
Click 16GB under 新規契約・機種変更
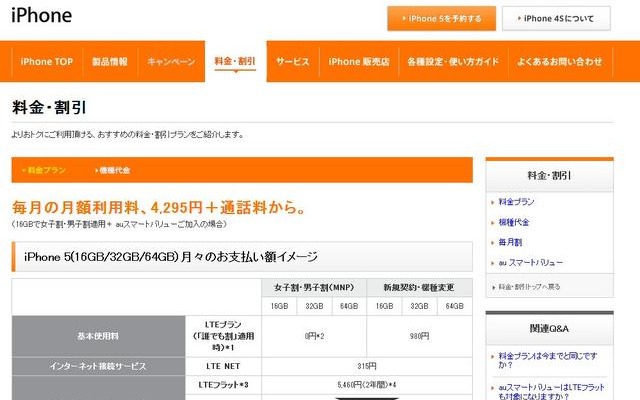coord(384,306)
